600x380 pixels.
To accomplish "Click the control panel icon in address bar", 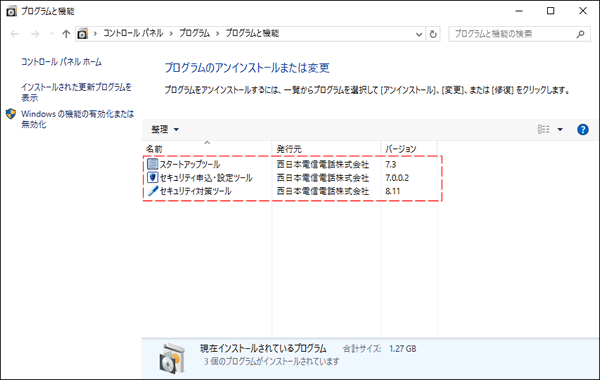I will click(82, 34).
